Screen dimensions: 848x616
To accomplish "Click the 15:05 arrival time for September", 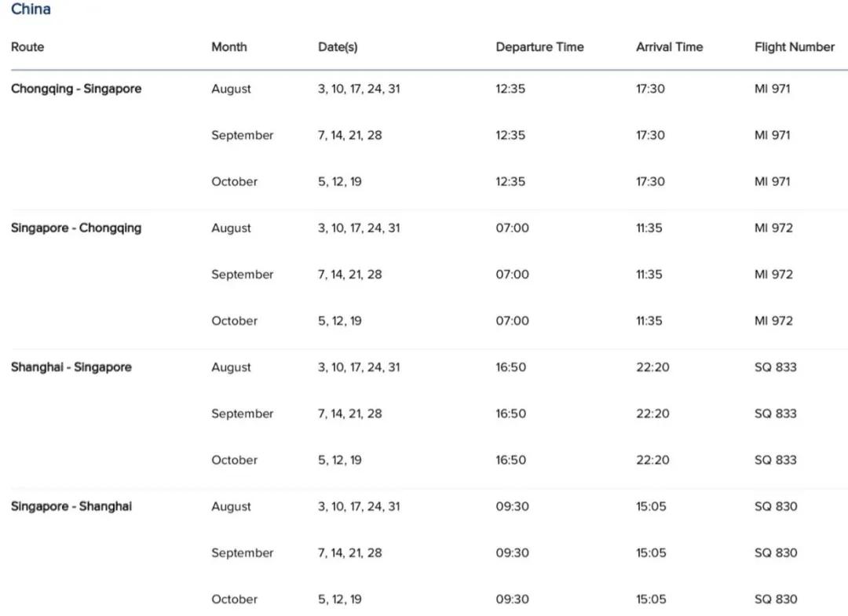I will click(651, 553).
